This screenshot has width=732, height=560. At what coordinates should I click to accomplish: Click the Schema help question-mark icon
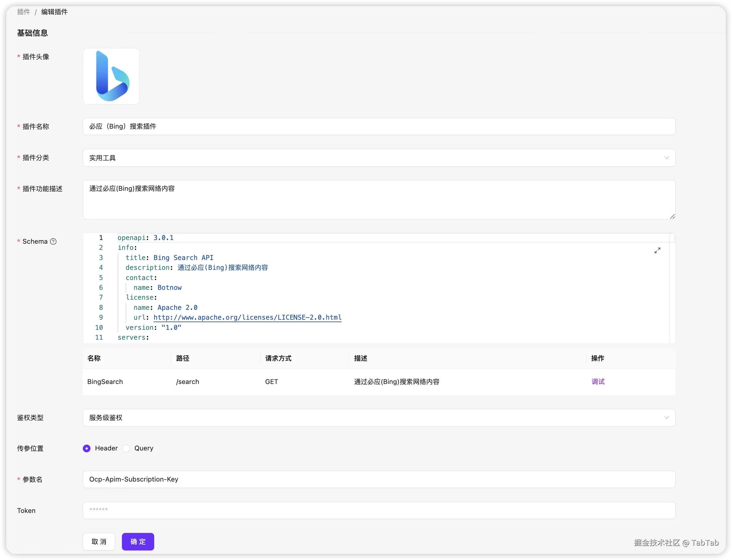[x=53, y=241]
